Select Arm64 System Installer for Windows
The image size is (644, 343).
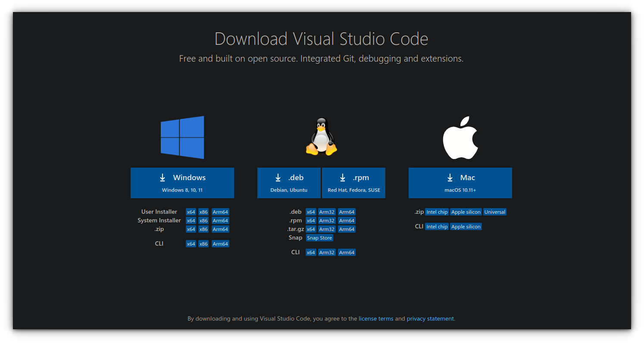(220, 220)
